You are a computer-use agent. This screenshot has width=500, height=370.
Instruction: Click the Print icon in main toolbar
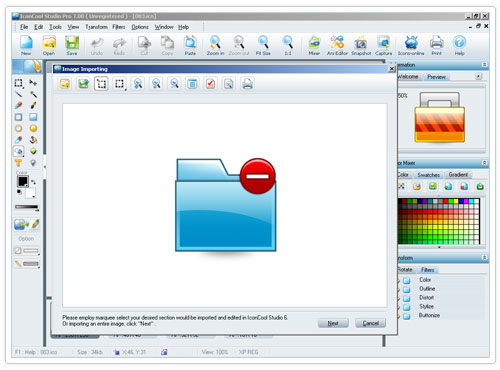(436, 45)
